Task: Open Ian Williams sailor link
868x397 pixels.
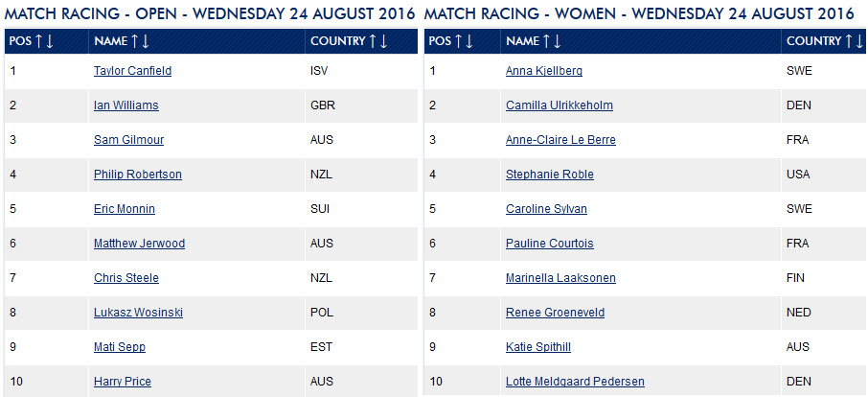Action: [x=126, y=105]
